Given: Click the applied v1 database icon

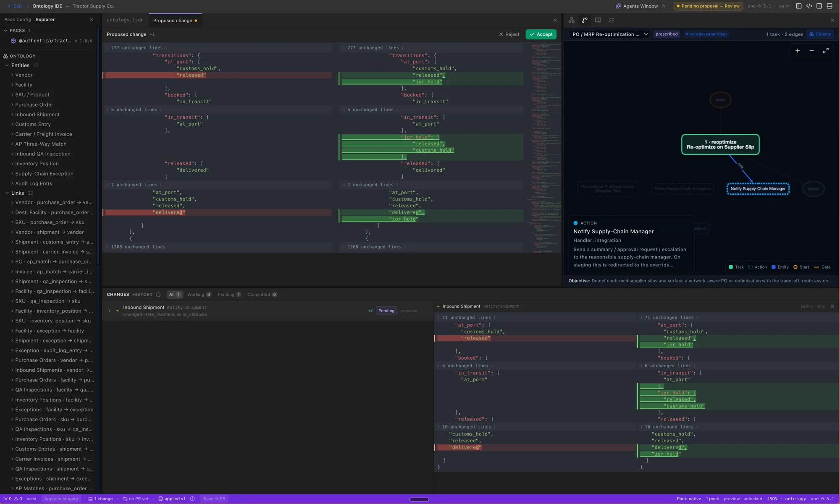Looking at the screenshot, I should pos(160,499).
